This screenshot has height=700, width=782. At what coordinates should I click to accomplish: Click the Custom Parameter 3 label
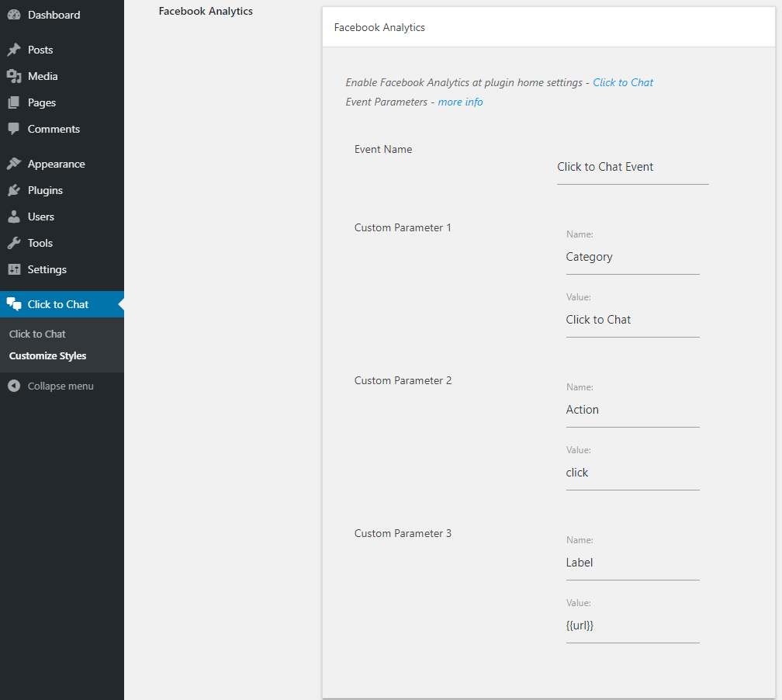(403, 533)
